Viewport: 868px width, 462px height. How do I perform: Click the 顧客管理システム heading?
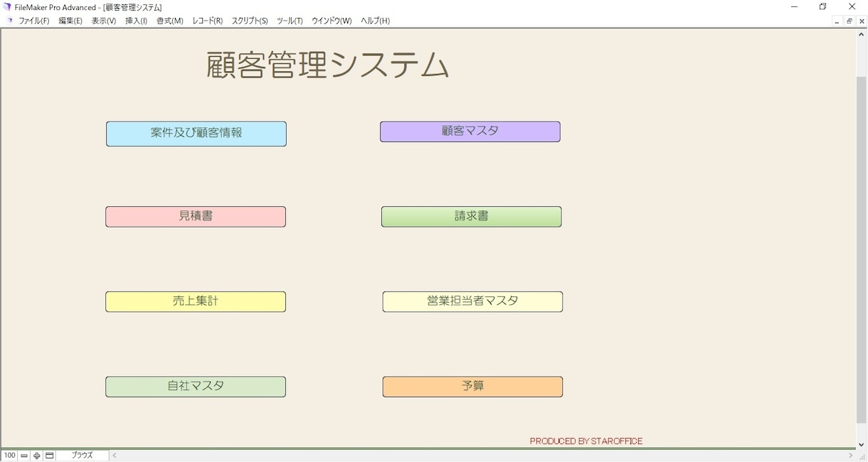(x=327, y=65)
